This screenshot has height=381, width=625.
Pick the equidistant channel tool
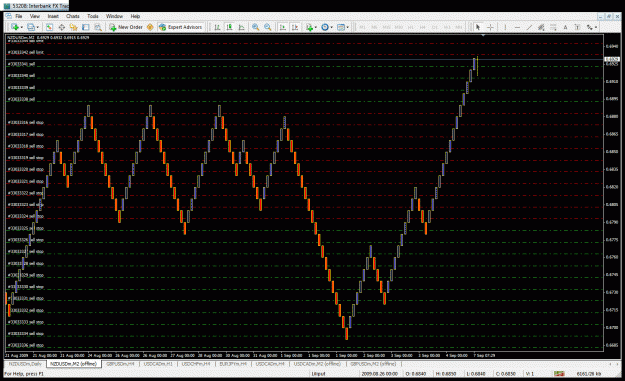[x=541, y=27]
